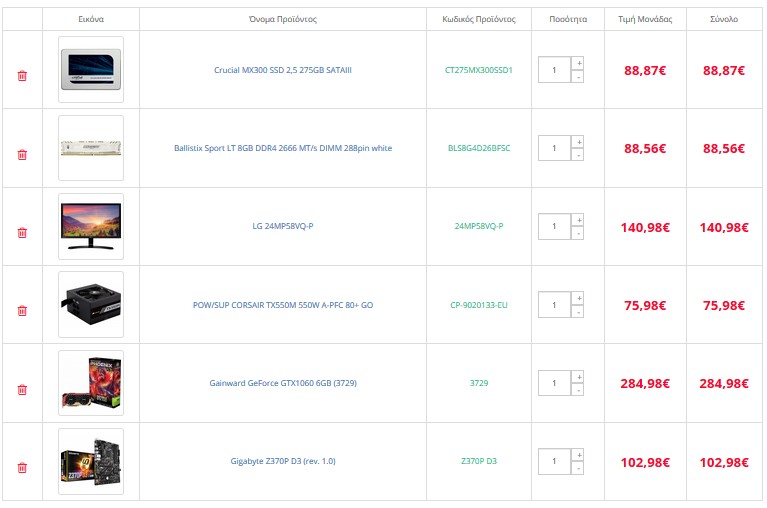Focus quantity field for Ballistix Sport LT
Screen dimensions: 767x508
pos(555,148)
